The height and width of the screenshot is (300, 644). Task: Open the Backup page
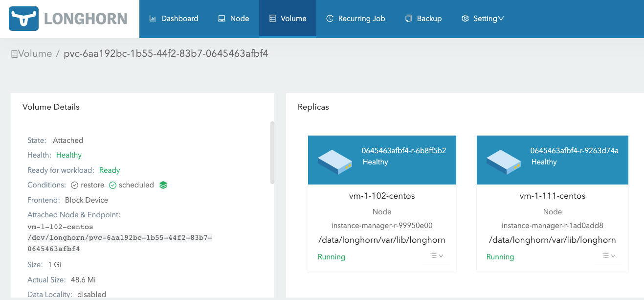click(423, 19)
